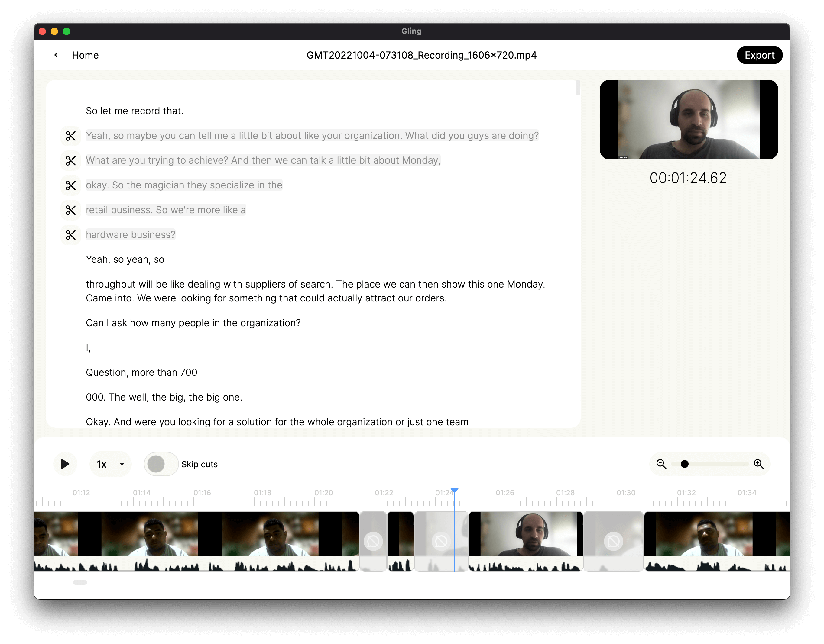Open the 1x playback speed dropdown
824x644 pixels.
click(x=110, y=464)
